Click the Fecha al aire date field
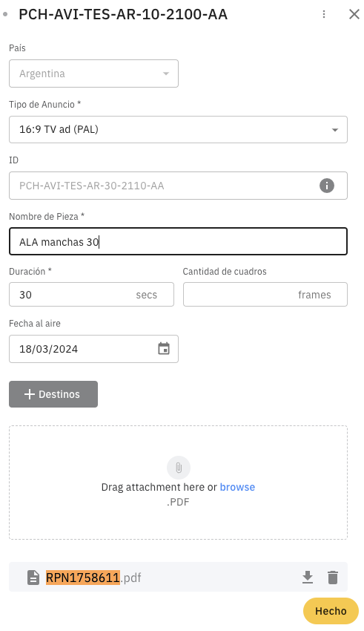364x631 pixels. click(x=93, y=349)
